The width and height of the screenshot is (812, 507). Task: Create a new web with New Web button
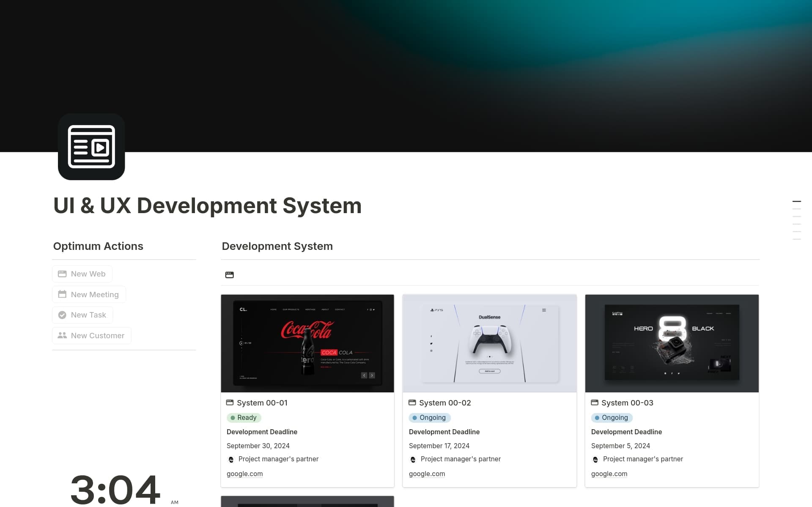(x=82, y=274)
